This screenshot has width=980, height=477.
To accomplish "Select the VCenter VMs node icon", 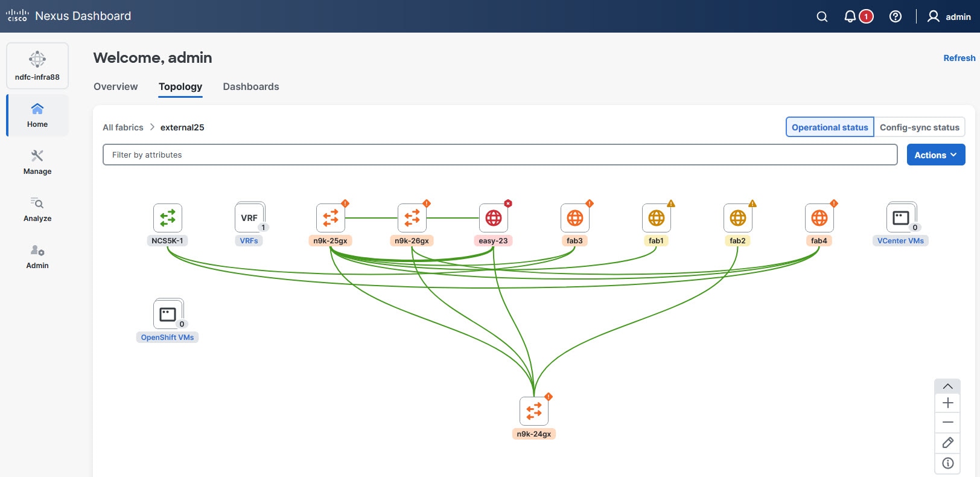I will (901, 218).
